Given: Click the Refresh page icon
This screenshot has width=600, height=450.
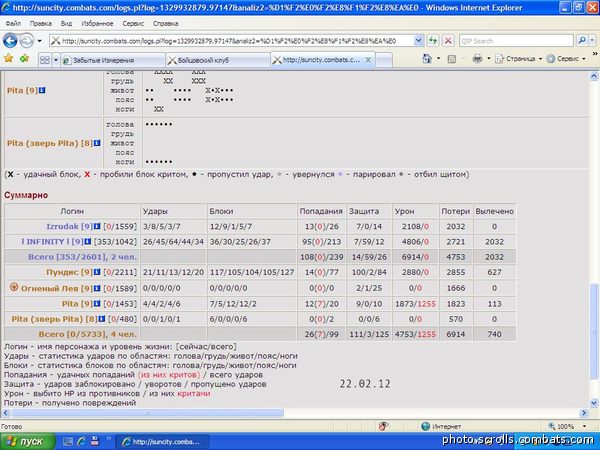Looking at the screenshot, I should click(433, 40).
